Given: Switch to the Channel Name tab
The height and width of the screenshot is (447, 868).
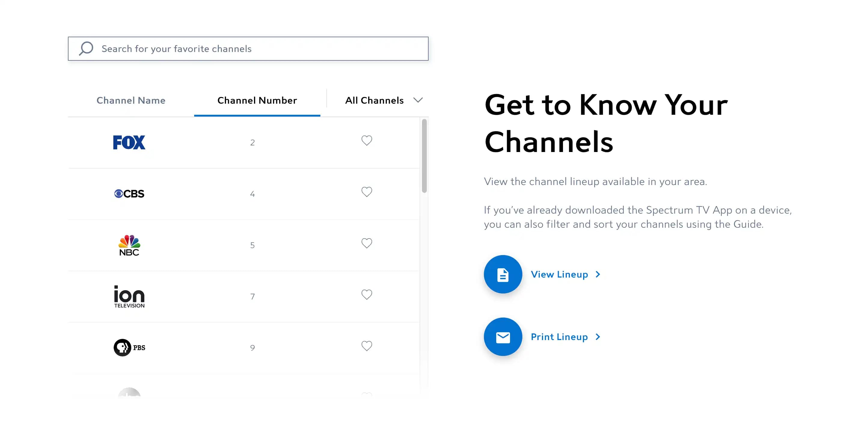Looking at the screenshot, I should pos(131,100).
